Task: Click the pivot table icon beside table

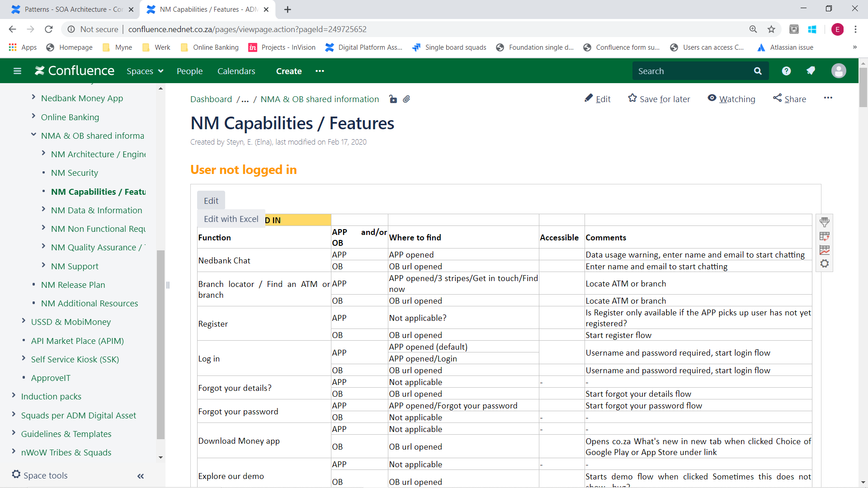Action: pos(825,236)
